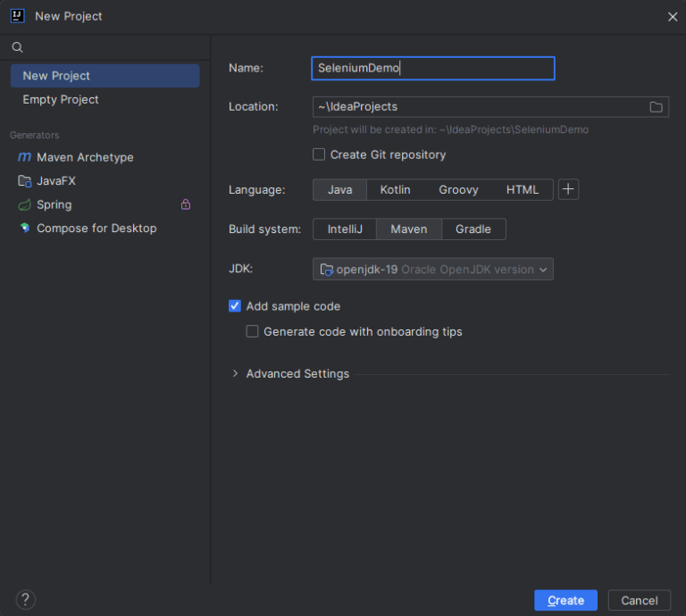The height and width of the screenshot is (616, 686).
Task: Open folder browser for Location field
Action: click(656, 107)
